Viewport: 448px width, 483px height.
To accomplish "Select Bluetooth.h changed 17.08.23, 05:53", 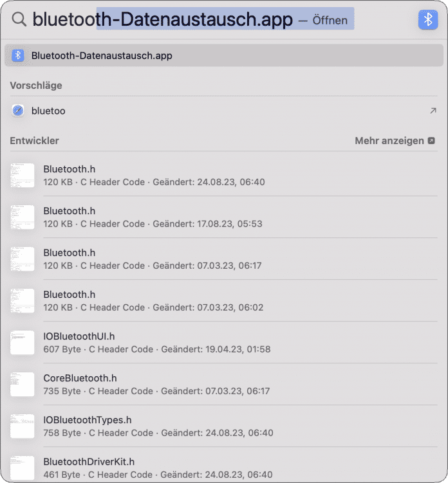I will click(x=224, y=217).
